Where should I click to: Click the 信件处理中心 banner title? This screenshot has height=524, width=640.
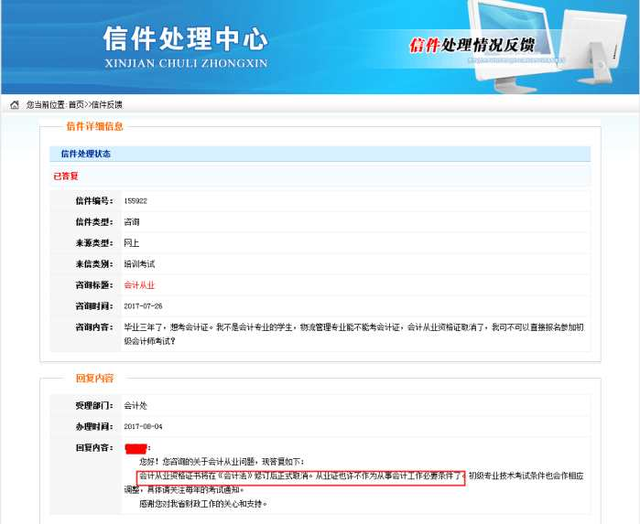click(x=185, y=39)
